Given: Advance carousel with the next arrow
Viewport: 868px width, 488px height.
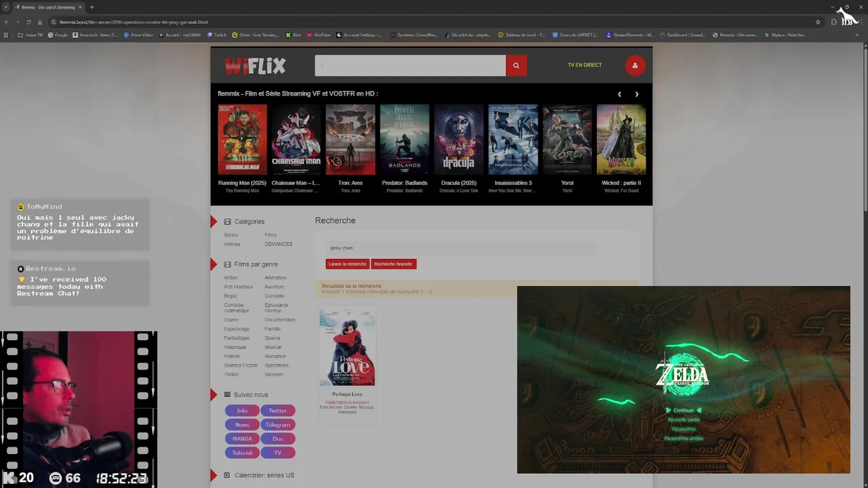Looking at the screenshot, I should (x=636, y=94).
